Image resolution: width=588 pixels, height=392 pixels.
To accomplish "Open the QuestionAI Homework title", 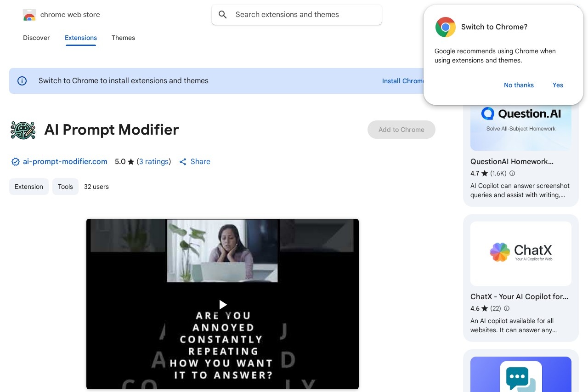I will point(512,161).
